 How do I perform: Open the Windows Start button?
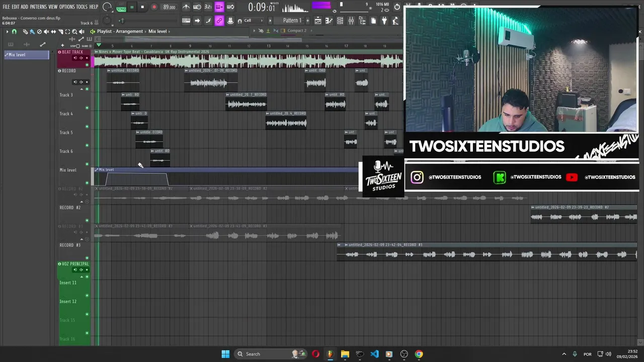tap(225, 354)
